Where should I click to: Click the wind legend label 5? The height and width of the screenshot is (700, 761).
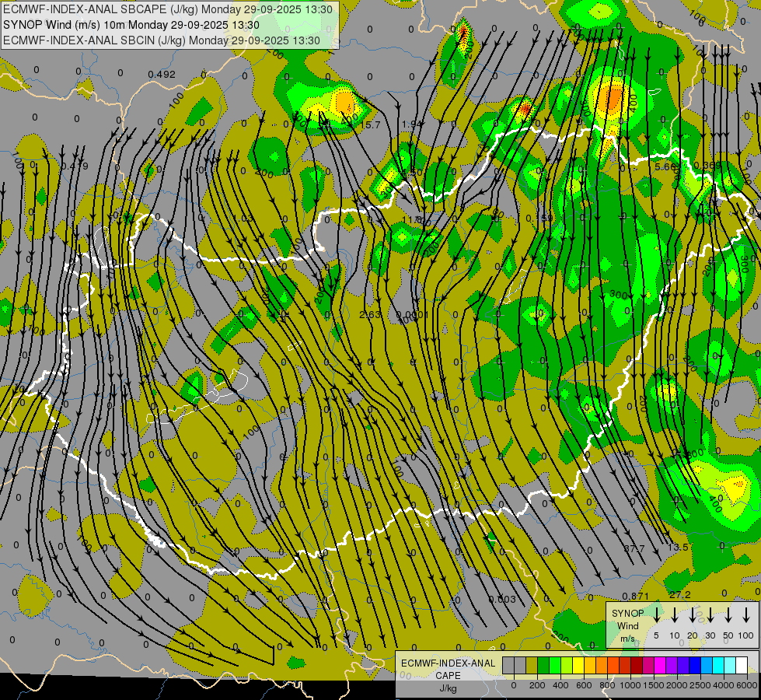pos(657,636)
